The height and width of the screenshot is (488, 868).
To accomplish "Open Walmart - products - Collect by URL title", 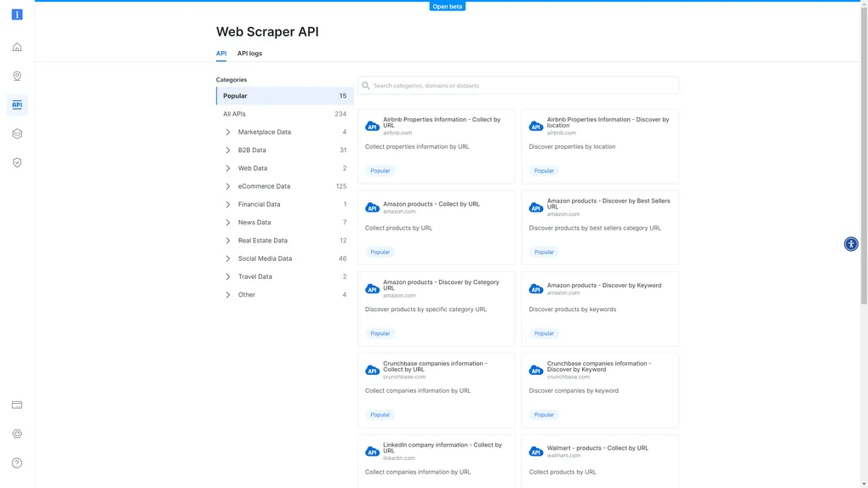I will [x=597, y=448].
